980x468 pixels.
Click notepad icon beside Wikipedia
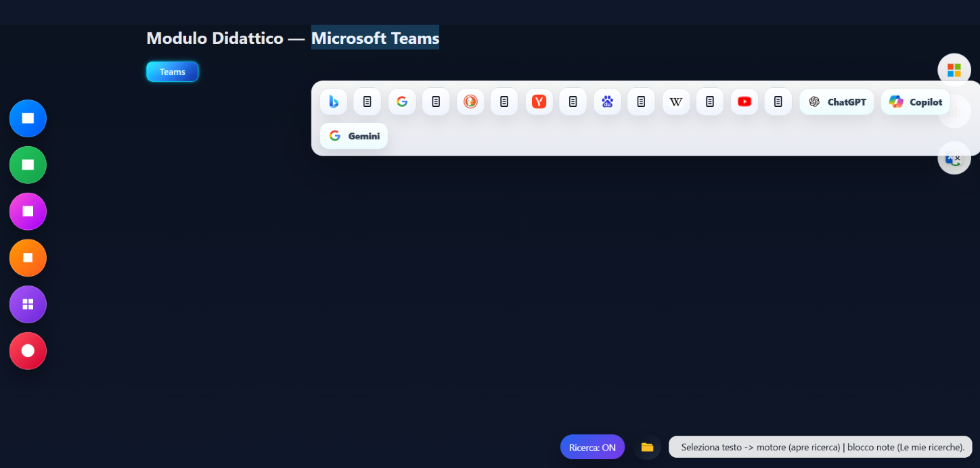(709, 101)
